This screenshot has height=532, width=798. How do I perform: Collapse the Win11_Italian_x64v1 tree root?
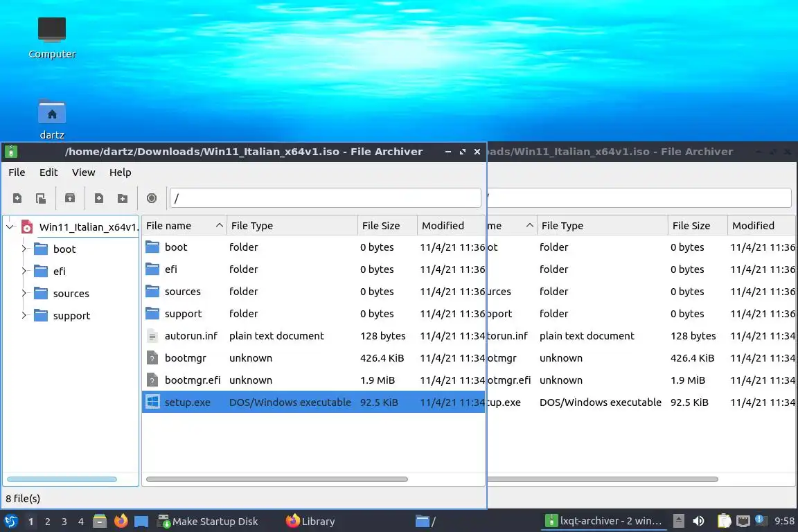pyautogui.click(x=10, y=227)
